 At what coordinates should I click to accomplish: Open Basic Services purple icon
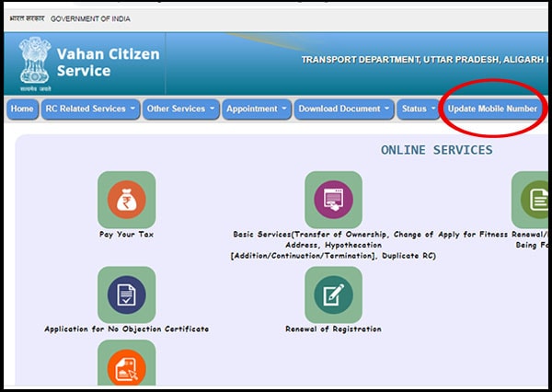(333, 200)
